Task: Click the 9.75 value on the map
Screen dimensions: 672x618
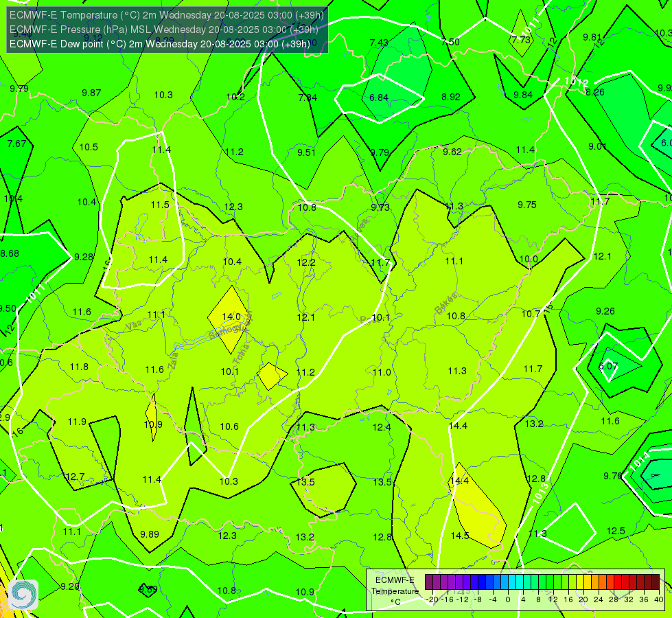Action: (x=526, y=205)
